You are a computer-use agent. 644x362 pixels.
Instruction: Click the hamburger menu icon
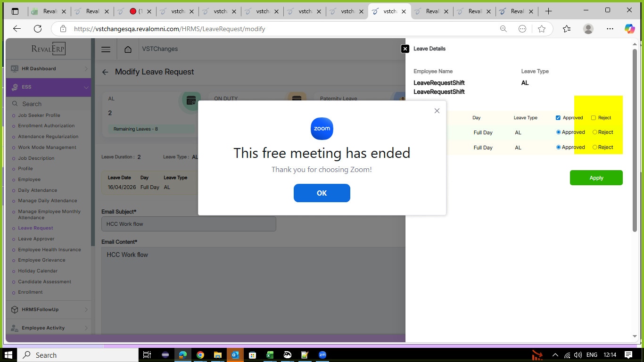pyautogui.click(x=106, y=49)
